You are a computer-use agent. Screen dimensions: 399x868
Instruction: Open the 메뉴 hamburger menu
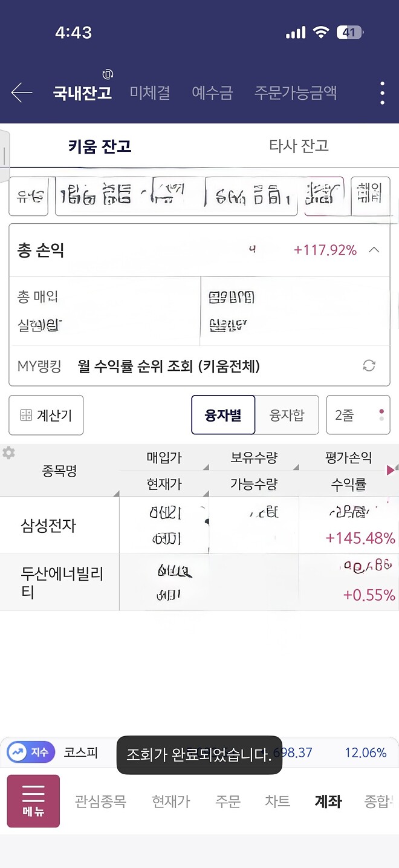pyautogui.click(x=33, y=800)
